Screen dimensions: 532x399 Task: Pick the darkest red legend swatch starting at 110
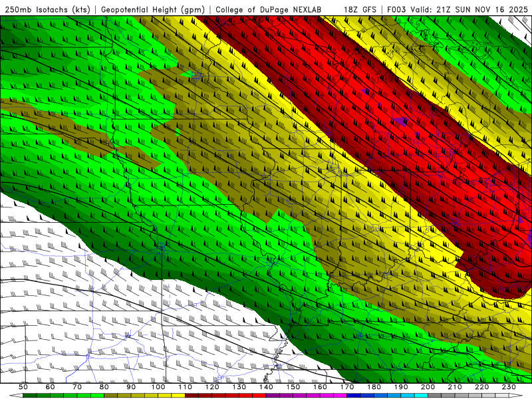192,396
